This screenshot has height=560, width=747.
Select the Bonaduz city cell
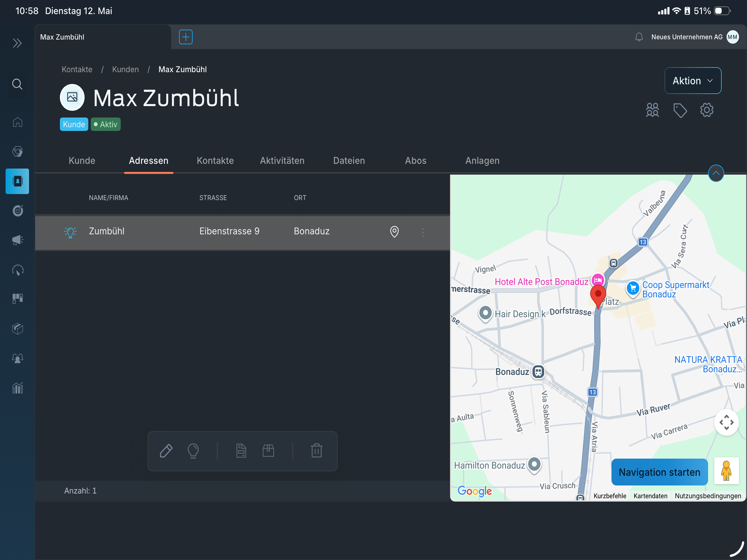click(311, 231)
